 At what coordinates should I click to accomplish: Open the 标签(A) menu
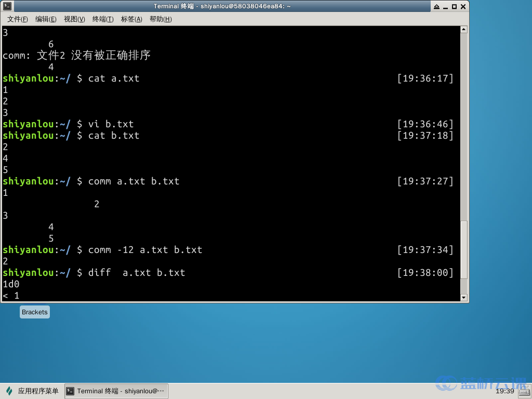(131, 19)
